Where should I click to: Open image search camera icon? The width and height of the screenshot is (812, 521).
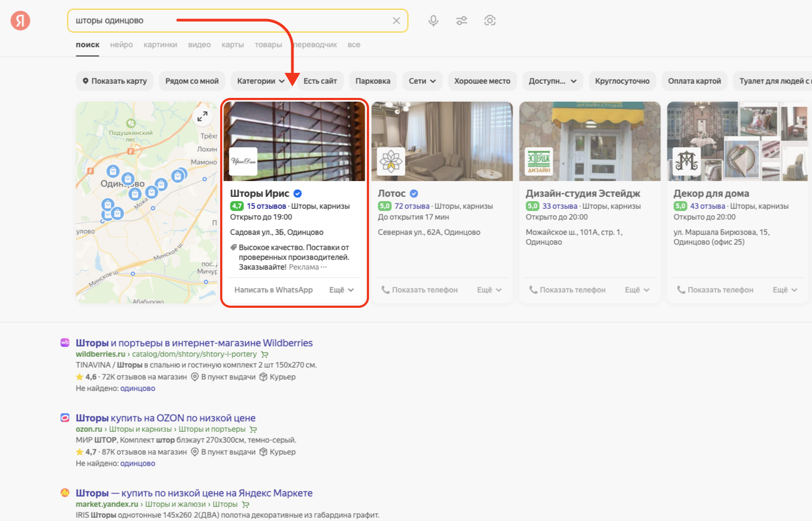point(490,21)
